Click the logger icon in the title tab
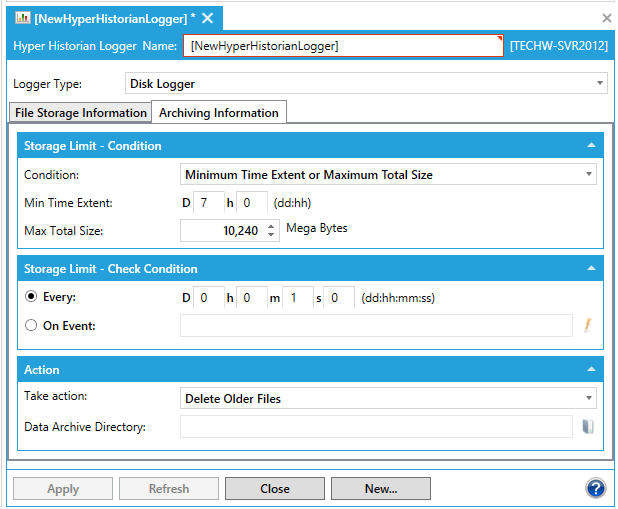 21,18
